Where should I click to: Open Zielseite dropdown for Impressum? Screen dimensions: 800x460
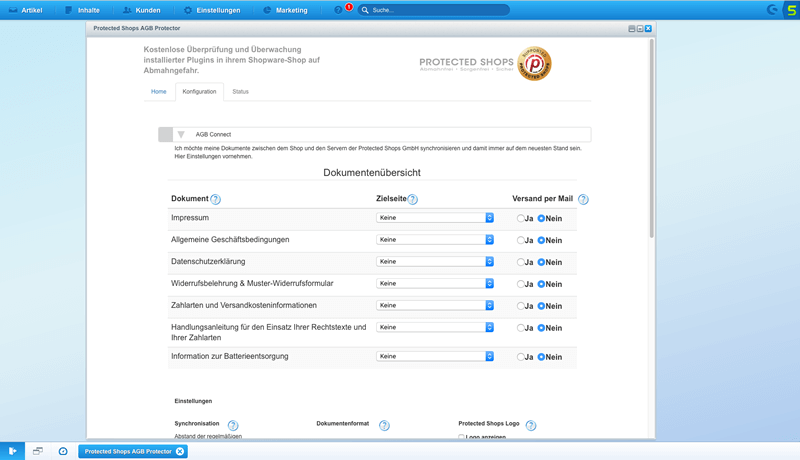click(435, 218)
